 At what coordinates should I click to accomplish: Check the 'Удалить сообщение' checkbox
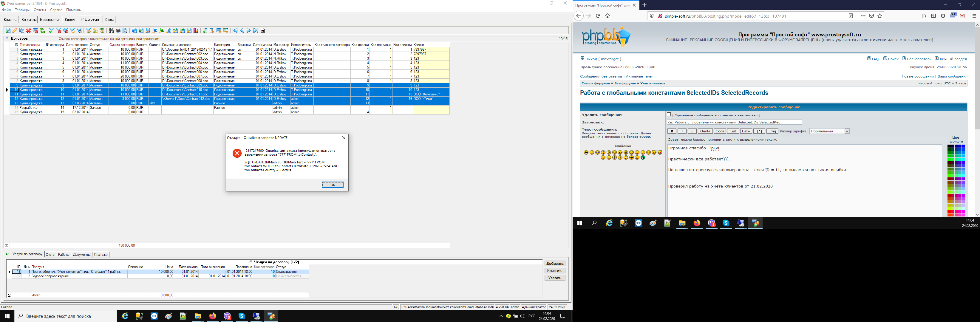(668, 114)
